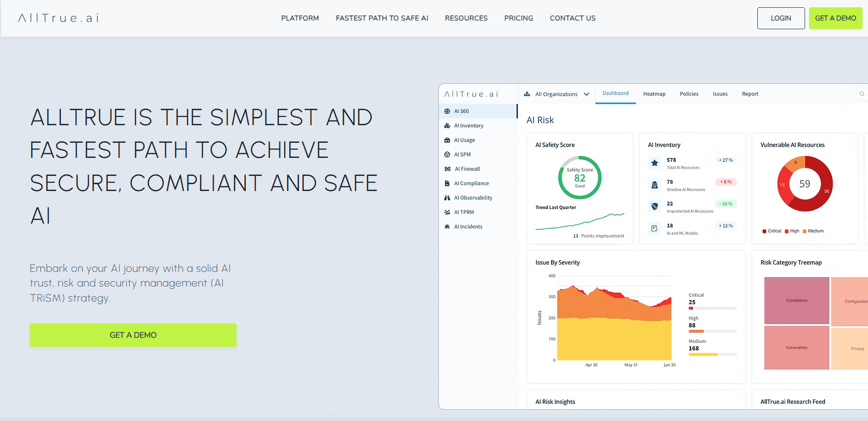Open the PRICING page link
The image size is (868, 421).
click(518, 18)
